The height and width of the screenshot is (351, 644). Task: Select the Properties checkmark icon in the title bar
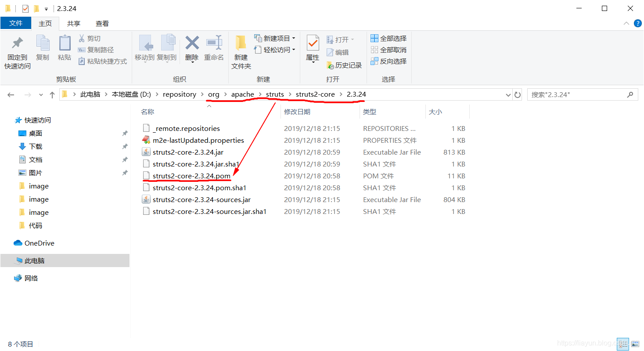pyautogui.click(x=25, y=8)
